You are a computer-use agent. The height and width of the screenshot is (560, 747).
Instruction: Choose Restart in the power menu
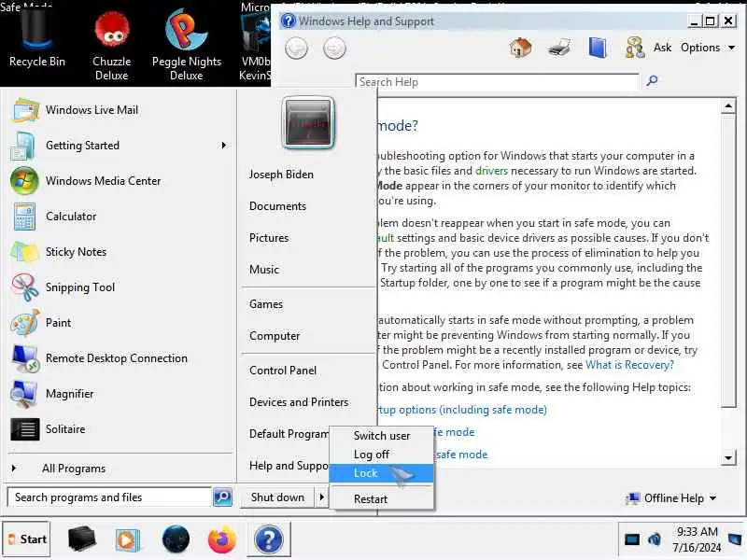tap(370, 499)
